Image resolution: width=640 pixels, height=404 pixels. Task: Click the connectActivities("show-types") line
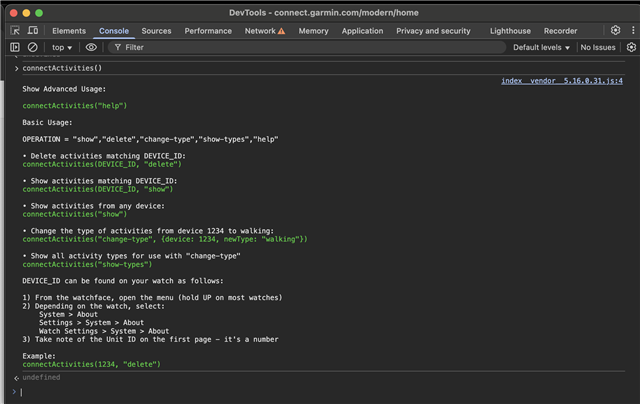(x=87, y=264)
